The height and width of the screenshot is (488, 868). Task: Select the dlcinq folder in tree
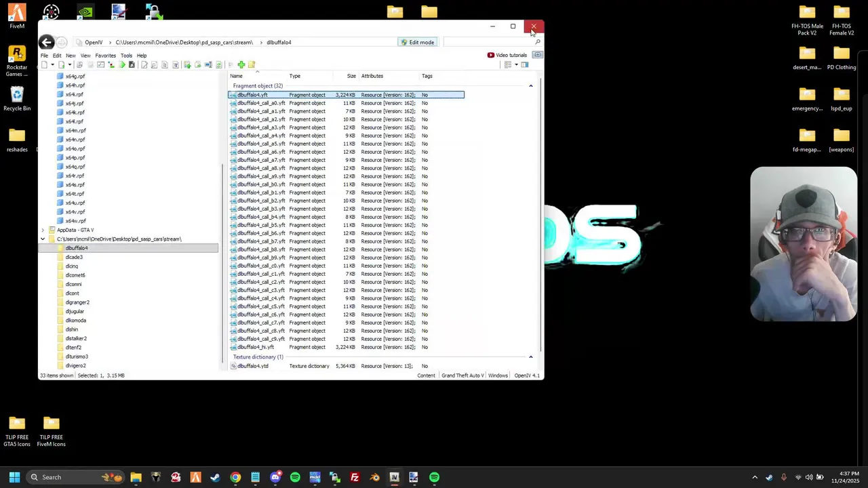click(x=71, y=266)
